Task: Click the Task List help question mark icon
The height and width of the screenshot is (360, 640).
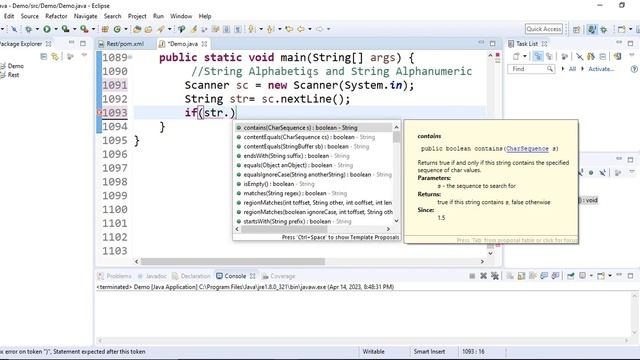Action: 634,69
